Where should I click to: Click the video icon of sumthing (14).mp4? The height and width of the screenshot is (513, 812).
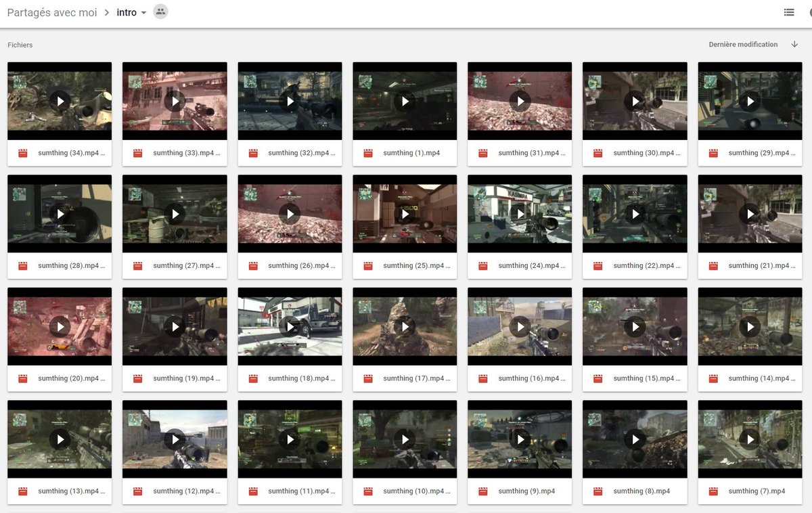(x=713, y=379)
